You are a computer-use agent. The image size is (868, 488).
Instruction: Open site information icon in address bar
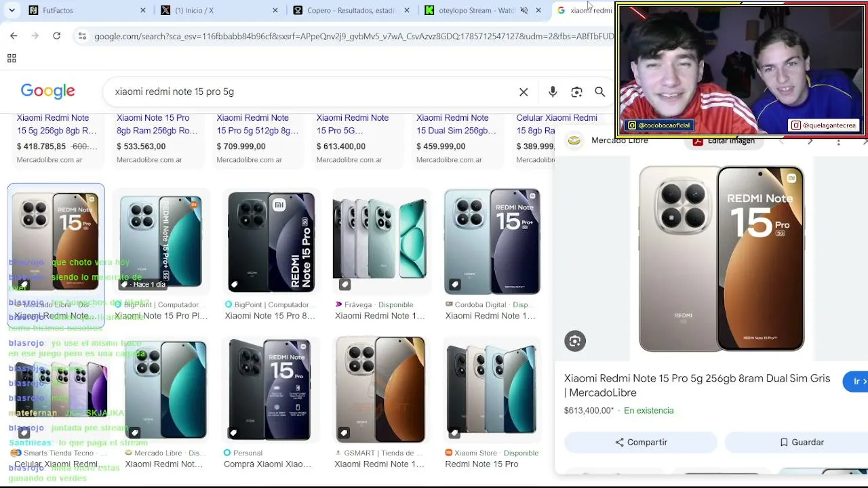click(82, 36)
